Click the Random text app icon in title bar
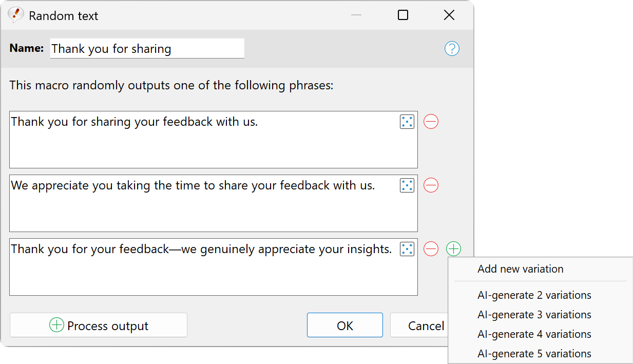 [16, 15]
